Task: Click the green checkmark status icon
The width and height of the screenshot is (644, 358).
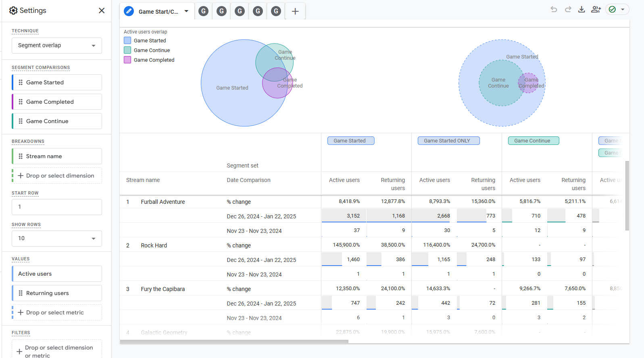Action: coord(612,9)
